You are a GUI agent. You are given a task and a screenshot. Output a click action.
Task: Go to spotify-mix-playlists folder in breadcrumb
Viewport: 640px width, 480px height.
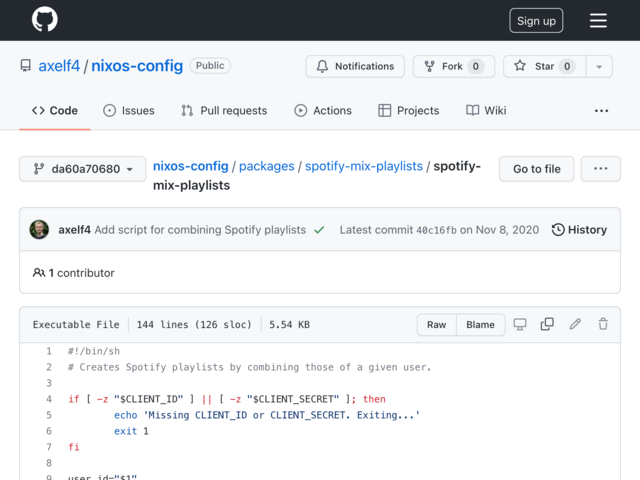(x=364, y=166)
